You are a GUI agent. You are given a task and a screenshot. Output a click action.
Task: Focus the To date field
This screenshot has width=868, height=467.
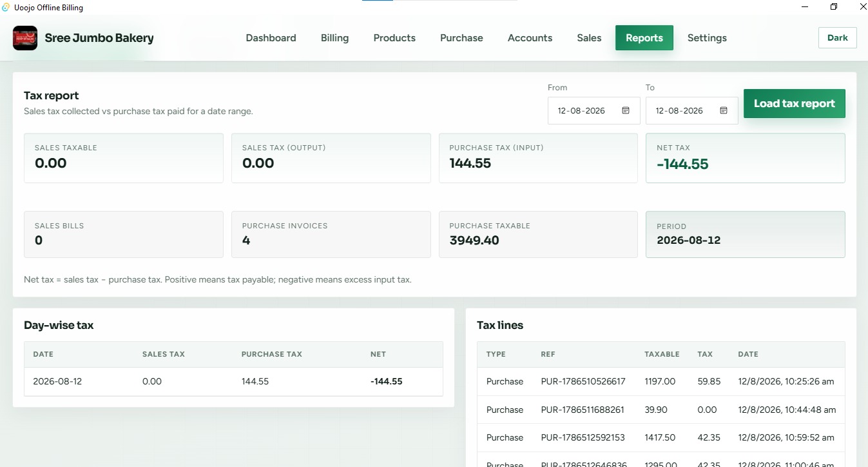coord(692,111)
